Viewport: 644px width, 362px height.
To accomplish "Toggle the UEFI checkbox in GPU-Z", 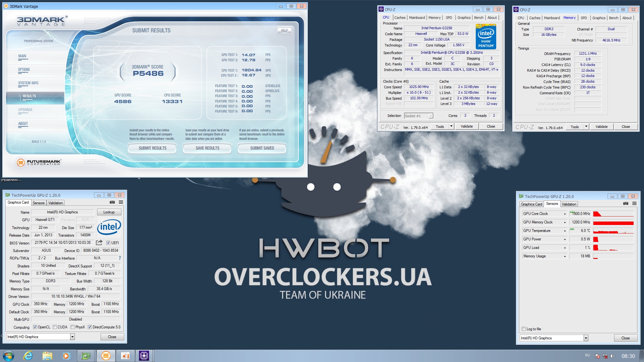I will point(108,243).
